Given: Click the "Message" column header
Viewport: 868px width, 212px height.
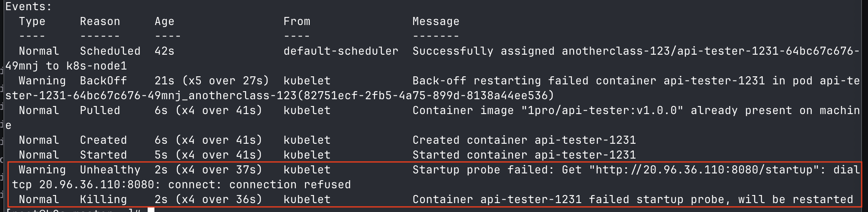Looking at the screenshot, I should click(x=436, y=22).
